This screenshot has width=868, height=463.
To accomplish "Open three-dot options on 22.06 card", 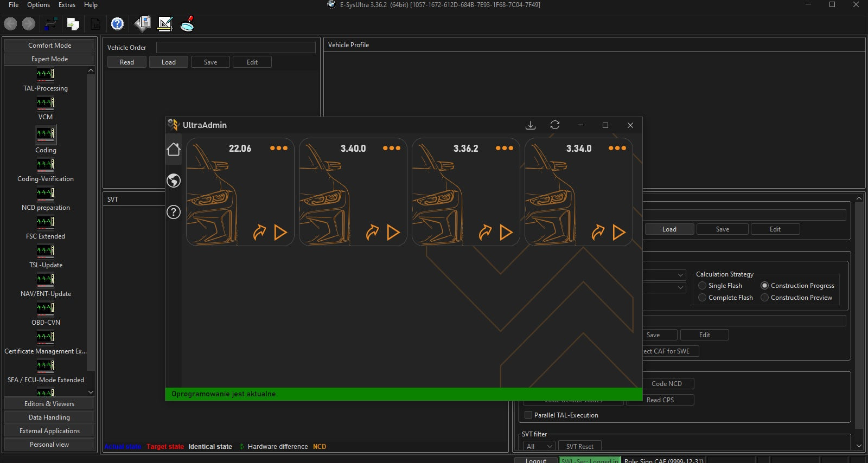I will [279, 148].
